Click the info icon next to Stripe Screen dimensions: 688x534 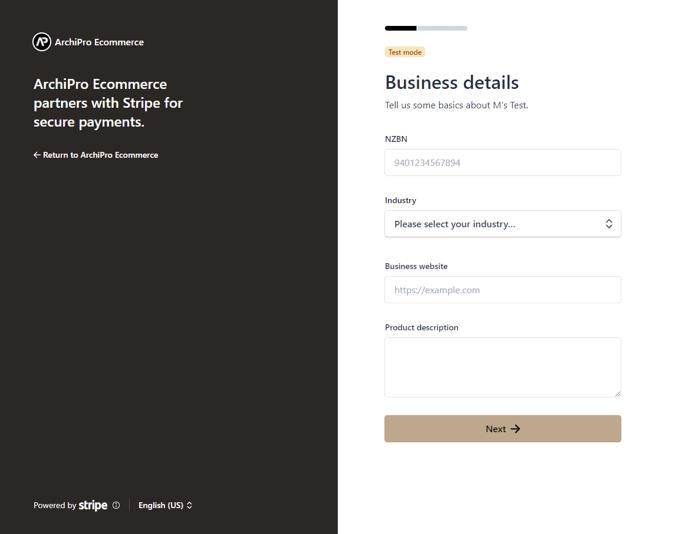pyautogui.click(x=116, y=505)
